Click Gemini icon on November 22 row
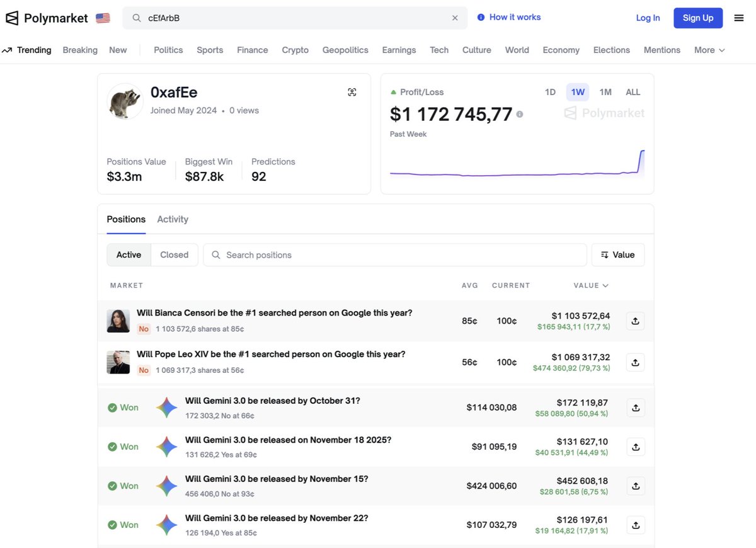This screenshot has height=548, width=756. coord(167,525)
